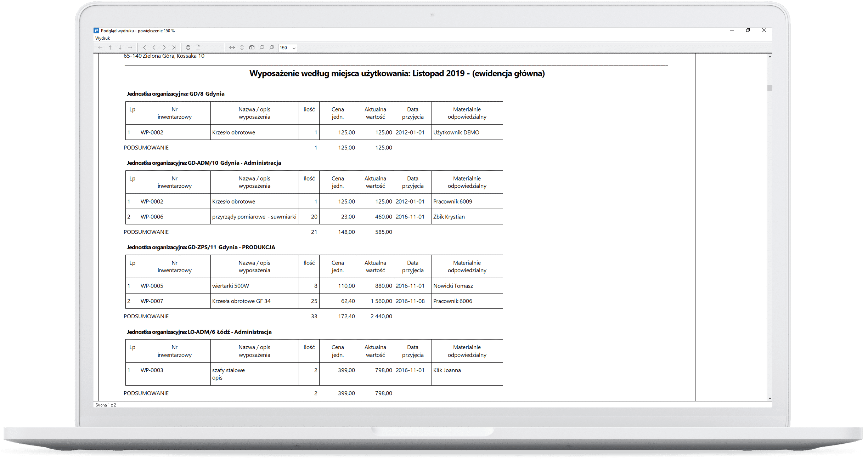Open the zoom level 150 dropdown
The height and width of the screenshot is (472, 868).
click(294, 48)
